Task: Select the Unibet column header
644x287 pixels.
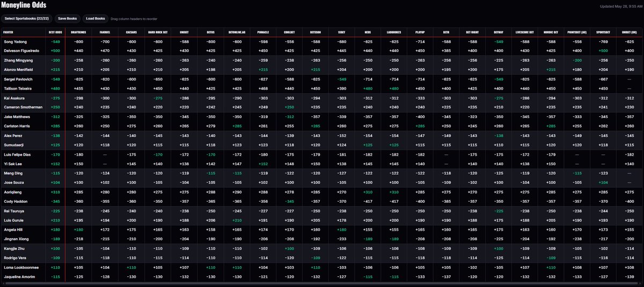Action: [x=183, y=32]
